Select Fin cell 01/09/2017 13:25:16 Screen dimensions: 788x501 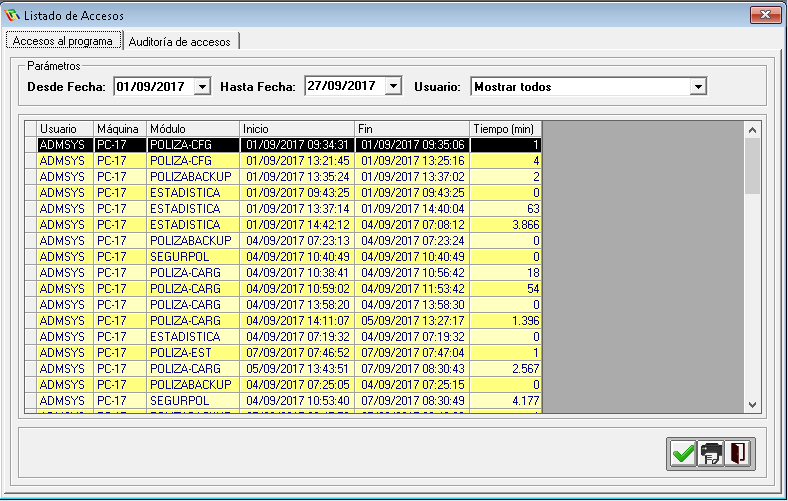pos(412,161)
